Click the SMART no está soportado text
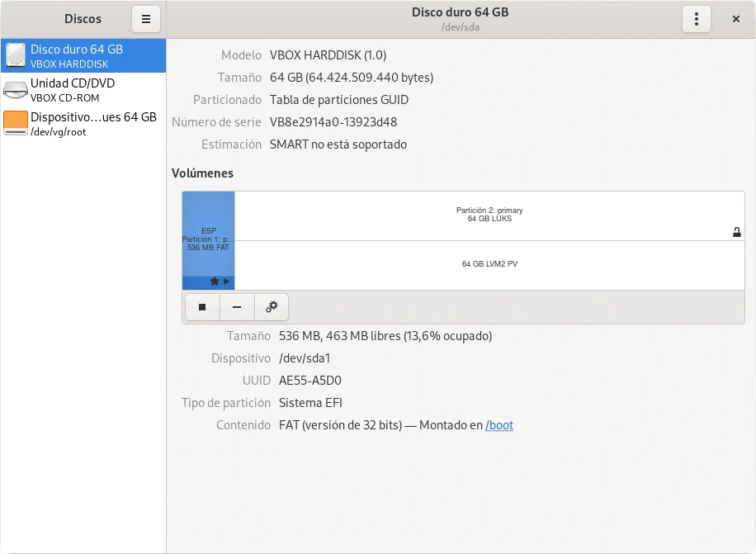The width and height of the screenshot is (756, 554). point(338,144)
